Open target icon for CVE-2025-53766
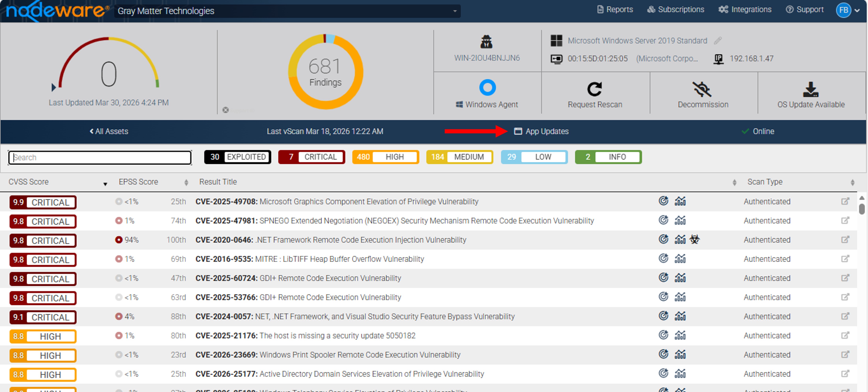Image resolution: width=868 pixels, height=392 pixels. (663, 297)
